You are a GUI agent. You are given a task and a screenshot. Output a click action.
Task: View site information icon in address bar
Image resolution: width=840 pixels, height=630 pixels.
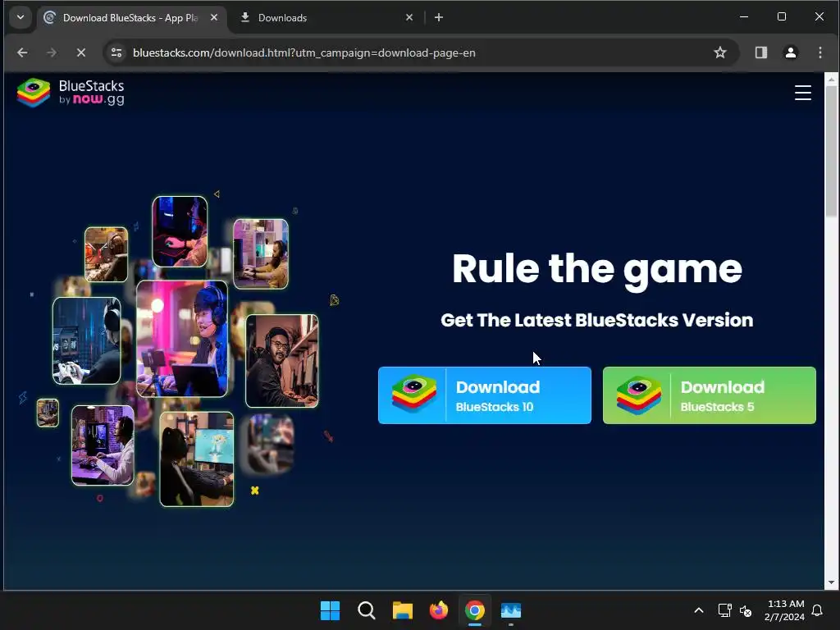point(116,52)
